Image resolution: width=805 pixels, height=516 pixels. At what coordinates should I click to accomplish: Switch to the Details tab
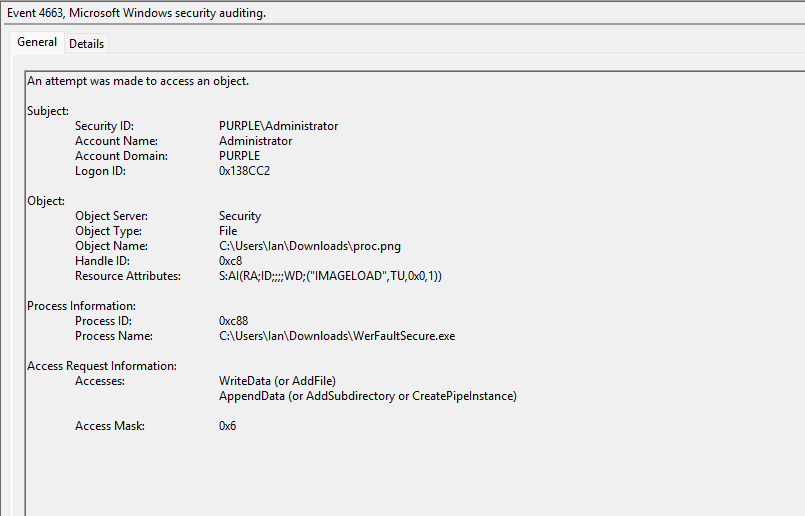click(x=86, y=44)
